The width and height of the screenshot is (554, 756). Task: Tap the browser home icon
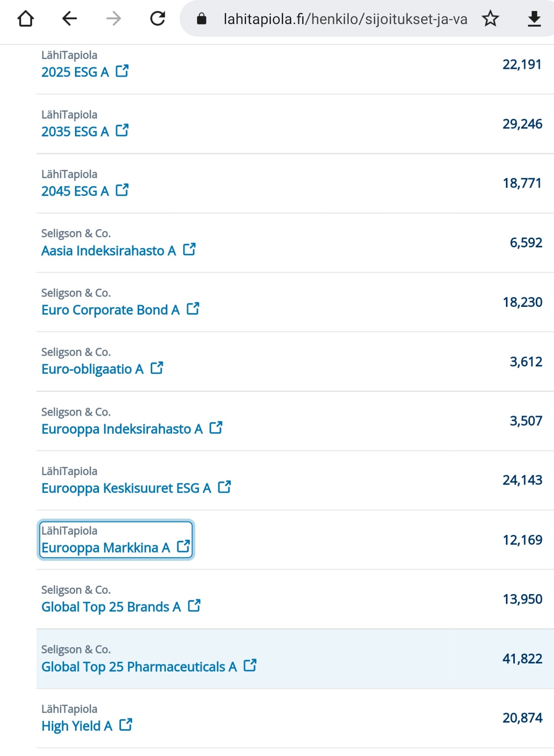(x=26, y=19)
